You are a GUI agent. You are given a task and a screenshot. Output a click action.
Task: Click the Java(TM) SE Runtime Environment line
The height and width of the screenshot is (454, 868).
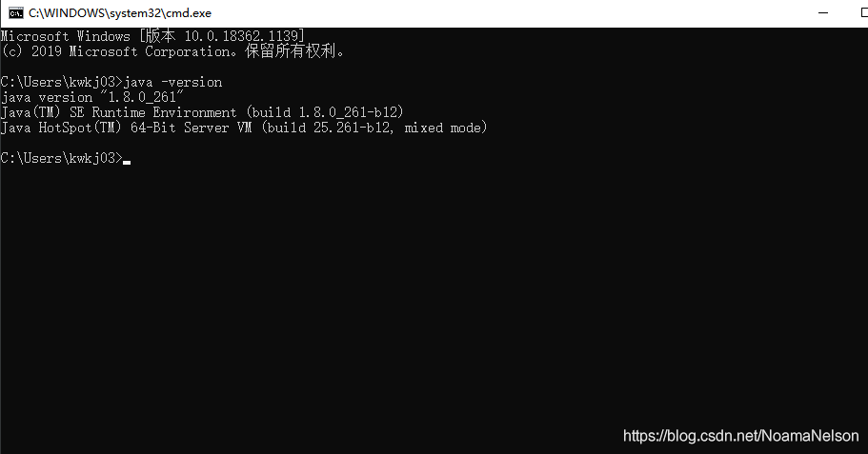202,113
